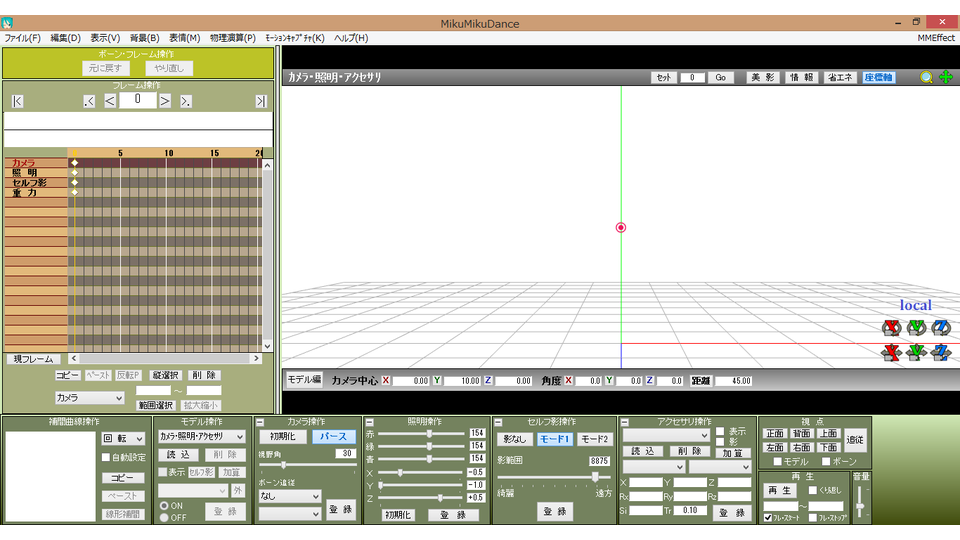Viewport: 960px width, 540px height.
Task: Enable the 自動設定 checkbox
Action: [x=107, y=457]
